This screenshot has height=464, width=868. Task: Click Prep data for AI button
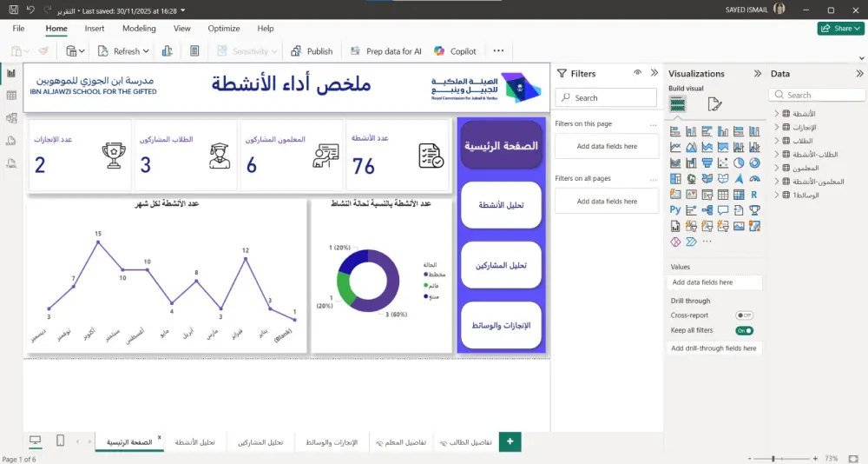[x=385, y=51]
